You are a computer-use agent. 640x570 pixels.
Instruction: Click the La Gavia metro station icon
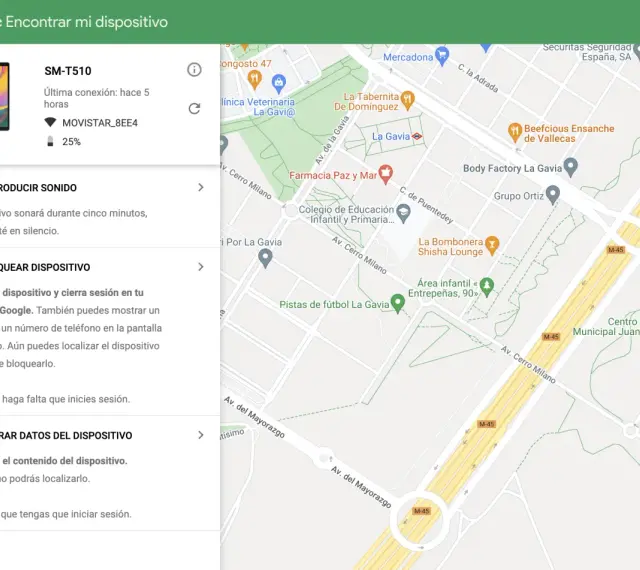(417, 136)
